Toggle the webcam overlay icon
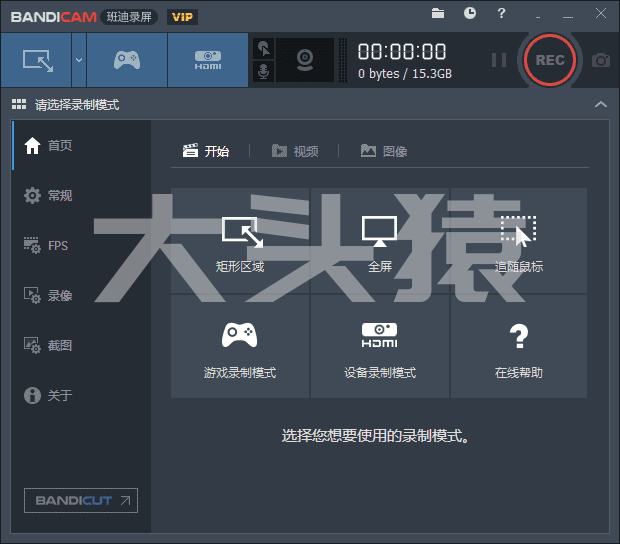 [x=305, y=60]
